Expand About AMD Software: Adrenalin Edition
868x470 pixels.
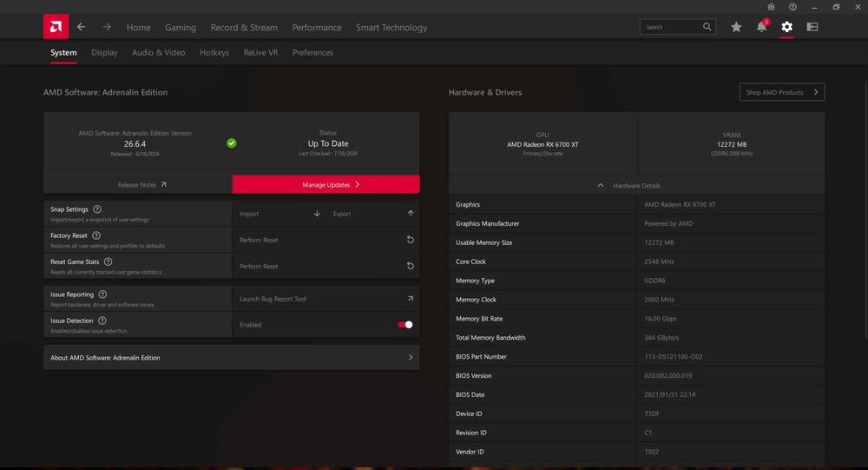tap(232, 357)
